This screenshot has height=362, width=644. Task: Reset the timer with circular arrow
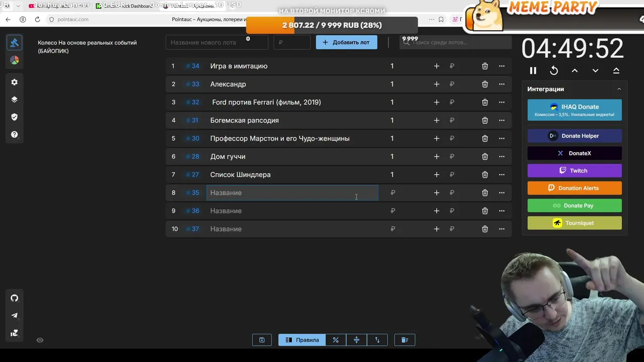coord(554,71)
